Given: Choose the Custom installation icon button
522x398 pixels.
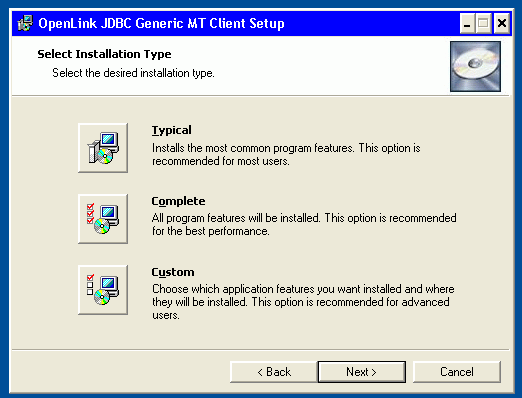Looking at the screenshot, I should pos(103,290).
